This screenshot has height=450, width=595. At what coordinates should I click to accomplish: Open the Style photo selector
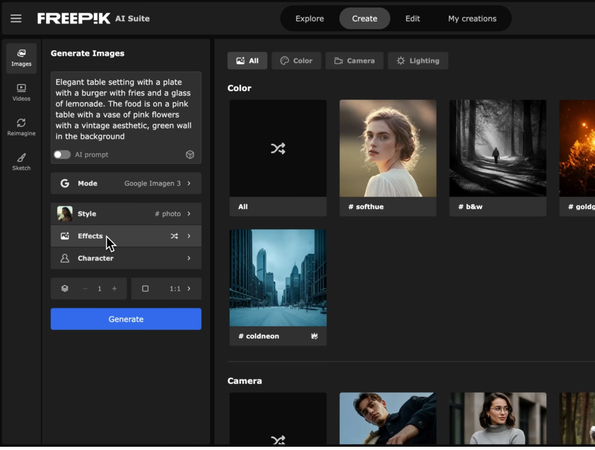click(126, 214)
